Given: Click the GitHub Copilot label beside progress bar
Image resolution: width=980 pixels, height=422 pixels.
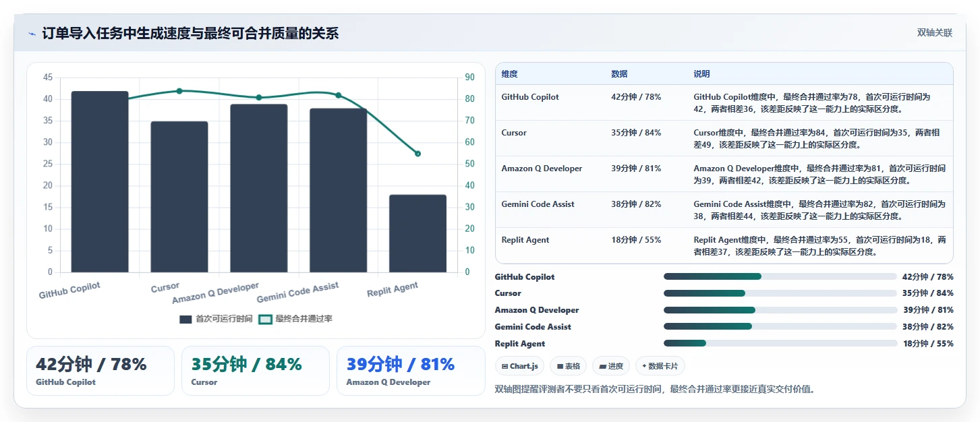Looking at the screenshot, I should 525,277.
